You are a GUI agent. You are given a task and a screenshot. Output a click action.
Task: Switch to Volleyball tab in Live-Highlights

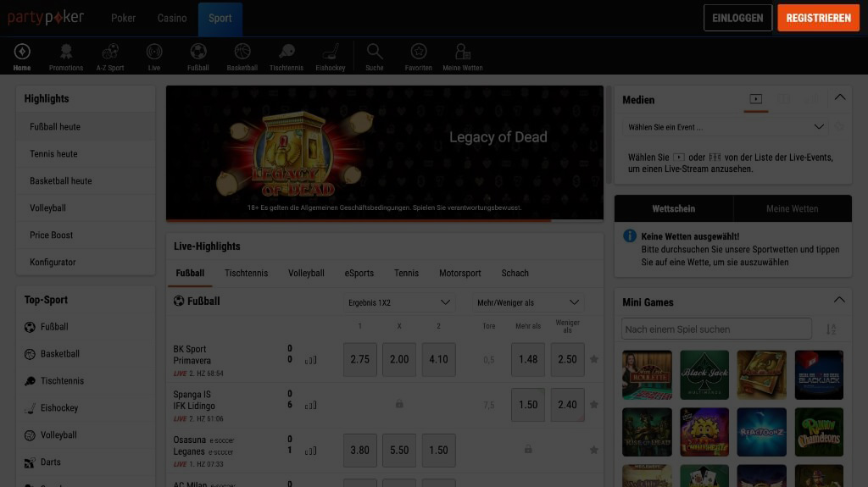point(306,274)
